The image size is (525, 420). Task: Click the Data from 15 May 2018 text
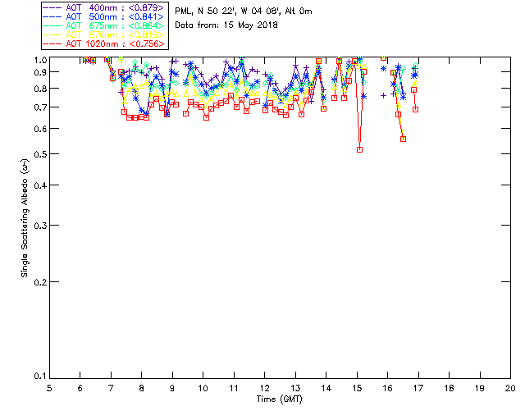coord(226,25)
